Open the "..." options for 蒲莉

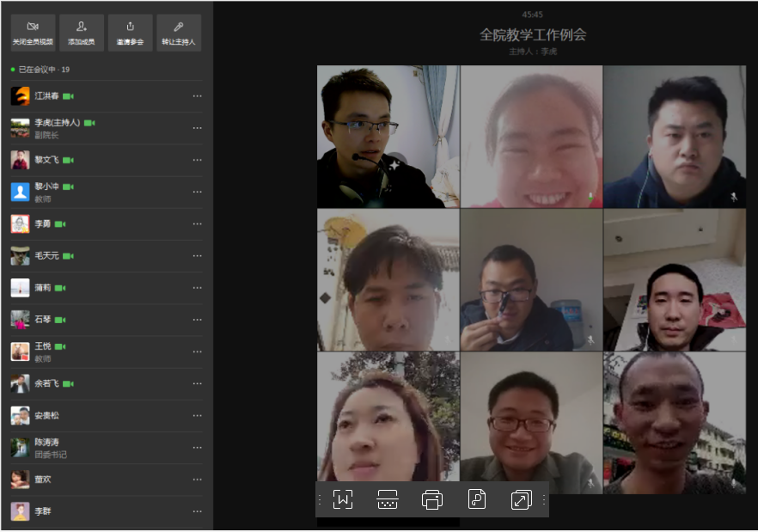click(x=197, y=288)
